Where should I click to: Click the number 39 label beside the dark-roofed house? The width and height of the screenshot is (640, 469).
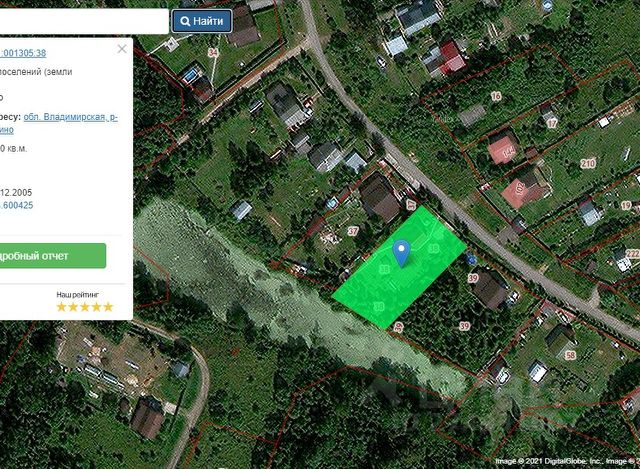(x=472, y=278)
